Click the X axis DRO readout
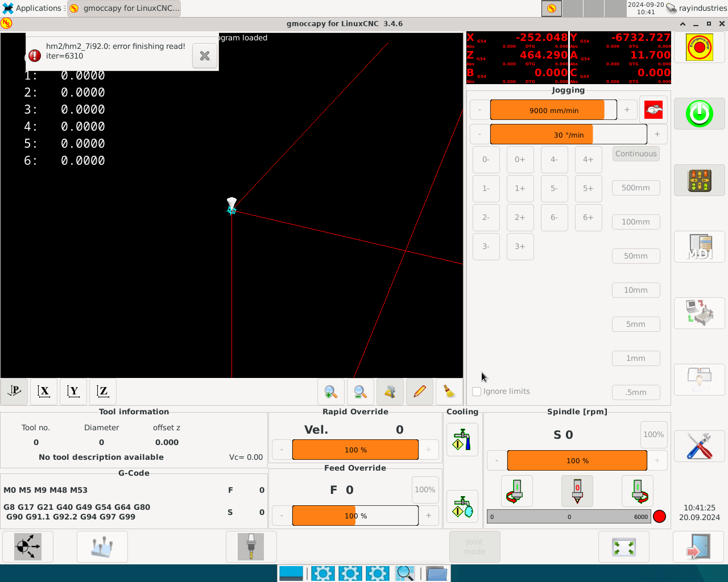This screenshot has height=582, width=728. pyautogui.click(x=517, y=41)
